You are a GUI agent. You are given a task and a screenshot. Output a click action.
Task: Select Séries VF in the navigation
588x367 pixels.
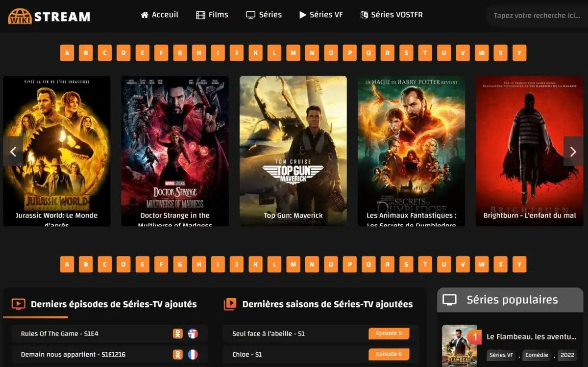point(321,15)
